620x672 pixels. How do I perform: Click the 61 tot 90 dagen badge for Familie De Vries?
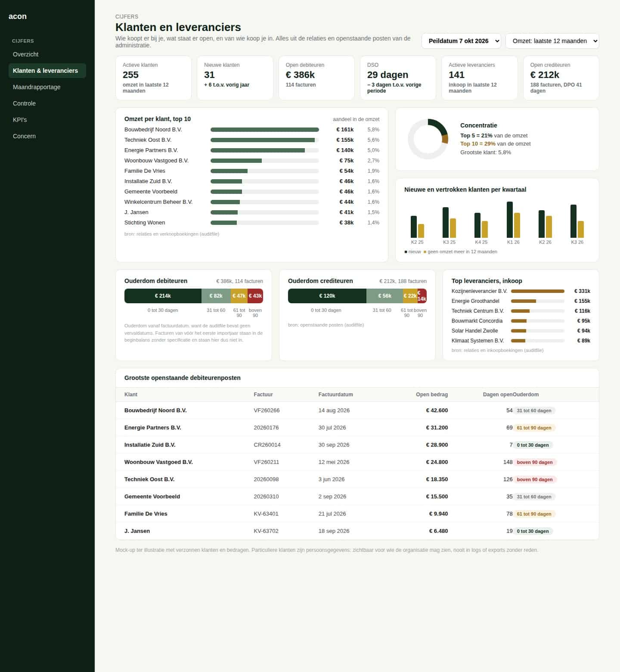tap(534, 514)
